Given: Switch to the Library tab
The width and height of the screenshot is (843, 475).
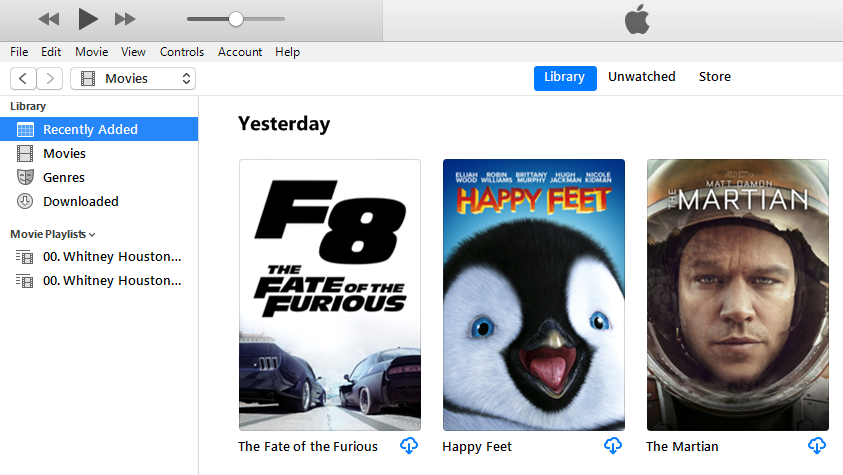Looking at the screenshot, I should (x=565, y=78).
